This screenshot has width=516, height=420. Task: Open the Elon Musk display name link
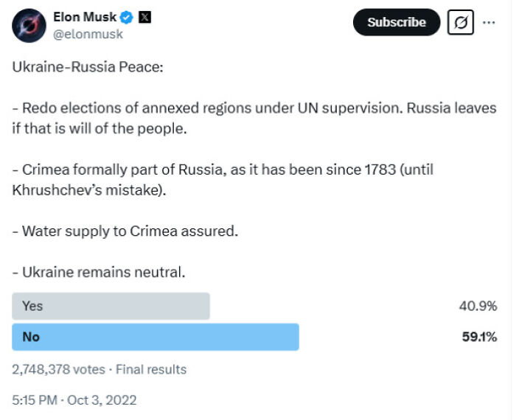coord(85,17)
